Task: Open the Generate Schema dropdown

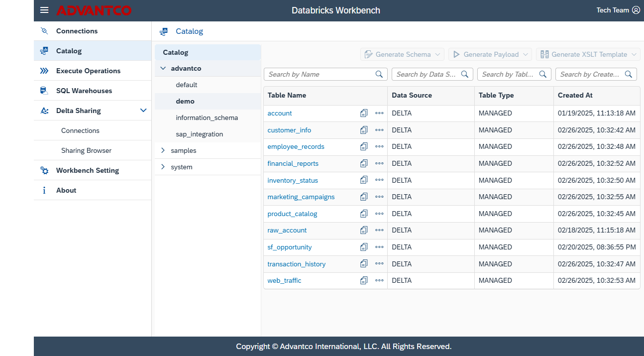Action: (x=402, y=54)
